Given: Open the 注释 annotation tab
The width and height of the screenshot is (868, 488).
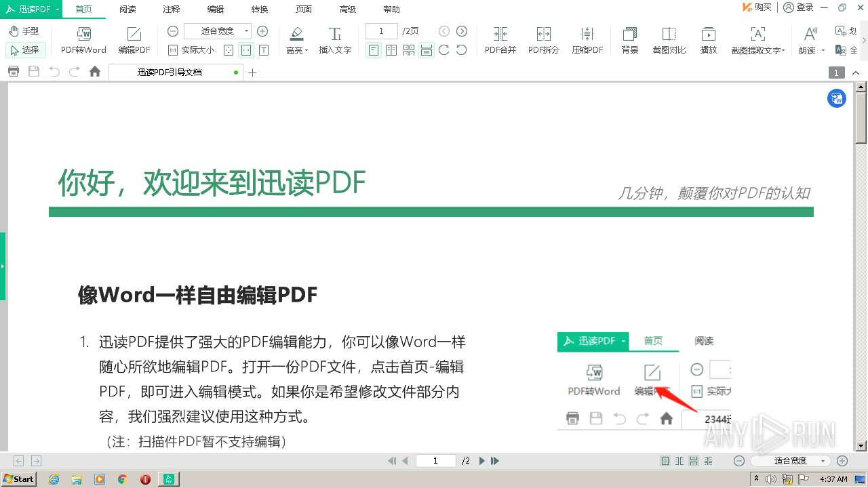Looking at the screenshot, I should 172,9.
